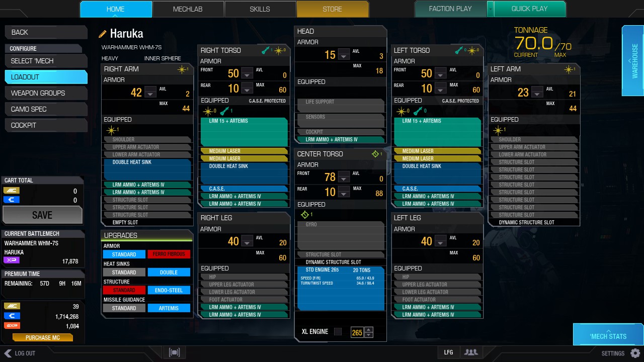Select STD Engine 265 in Center Torso
644x362 pixels.
(340, 289)
